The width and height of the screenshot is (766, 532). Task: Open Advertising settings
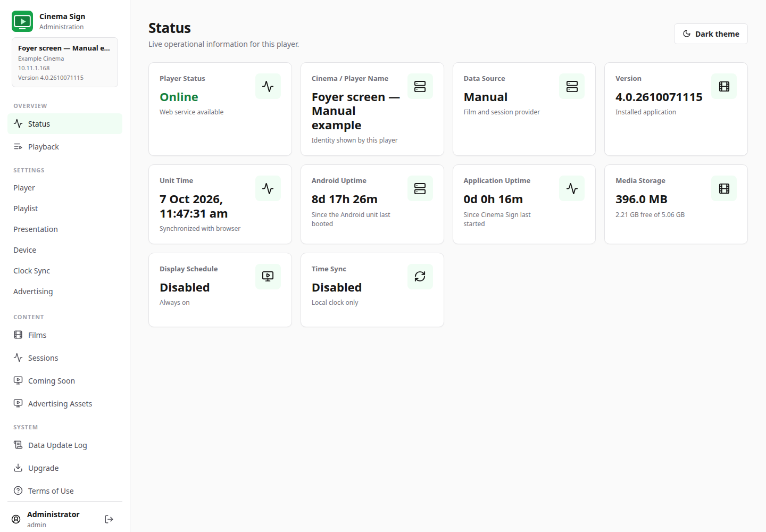[65, 292]
